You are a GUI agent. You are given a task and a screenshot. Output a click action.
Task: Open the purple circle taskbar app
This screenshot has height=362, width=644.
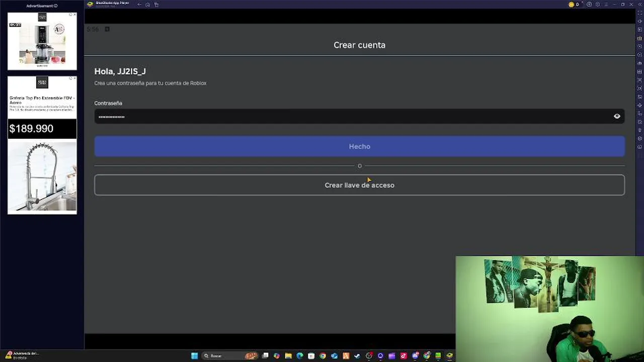tap(380, 356)
